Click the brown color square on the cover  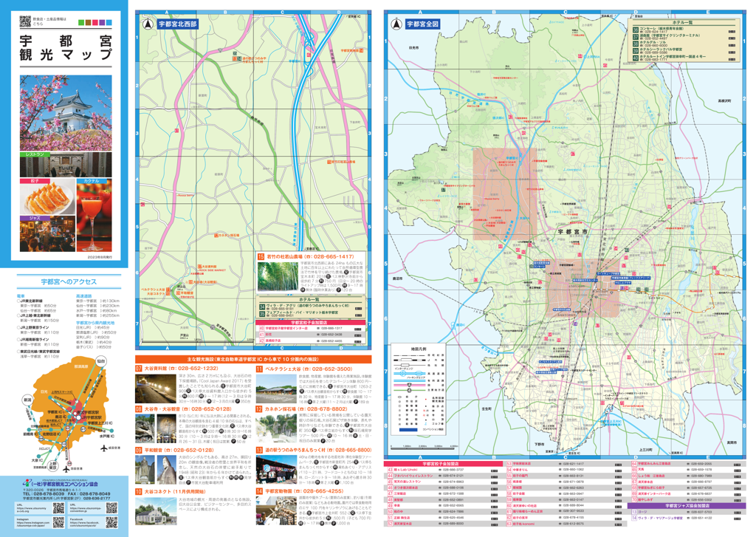coord(88,22)
